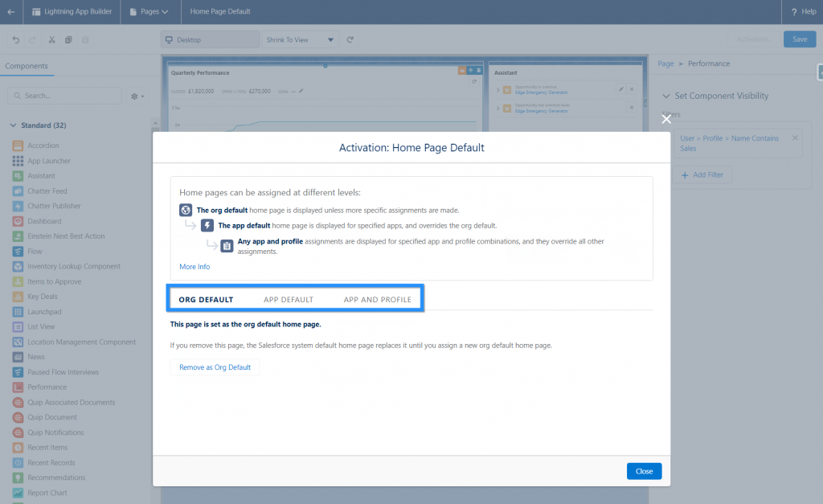
Task: Click Recommendations component
Action: point(49,477)
